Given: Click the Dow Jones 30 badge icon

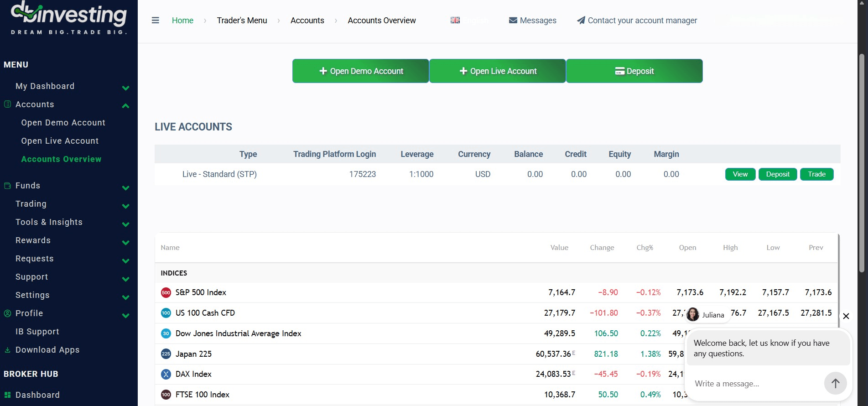Looking at the screenshot, I should click(166, 333).
